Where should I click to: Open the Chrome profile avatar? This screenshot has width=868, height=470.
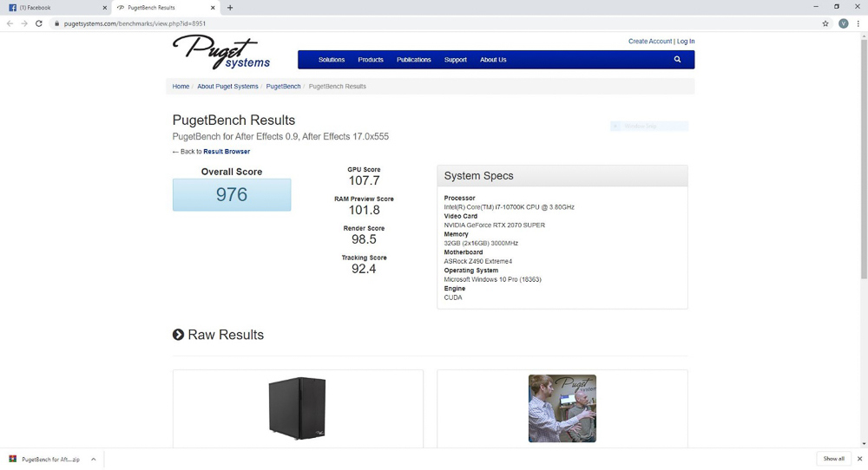843,23
